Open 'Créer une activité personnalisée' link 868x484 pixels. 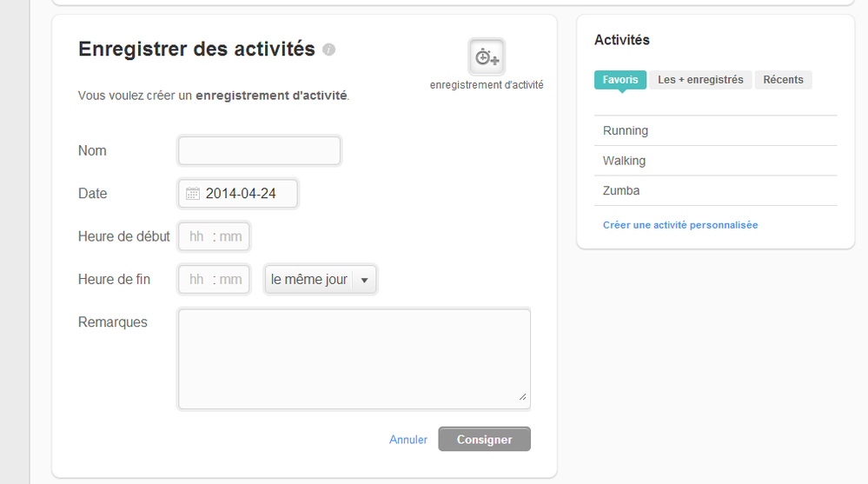[x=680, y=225]
